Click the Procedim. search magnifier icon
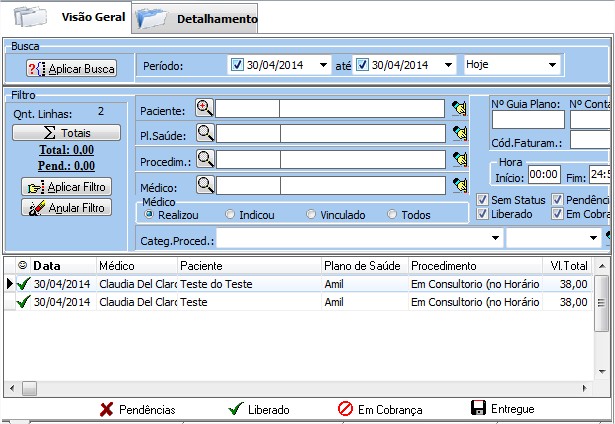 [x=205, y=158]
